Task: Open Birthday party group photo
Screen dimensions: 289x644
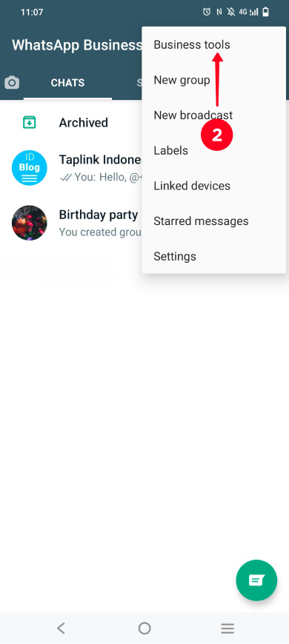Action: point(29,223)
